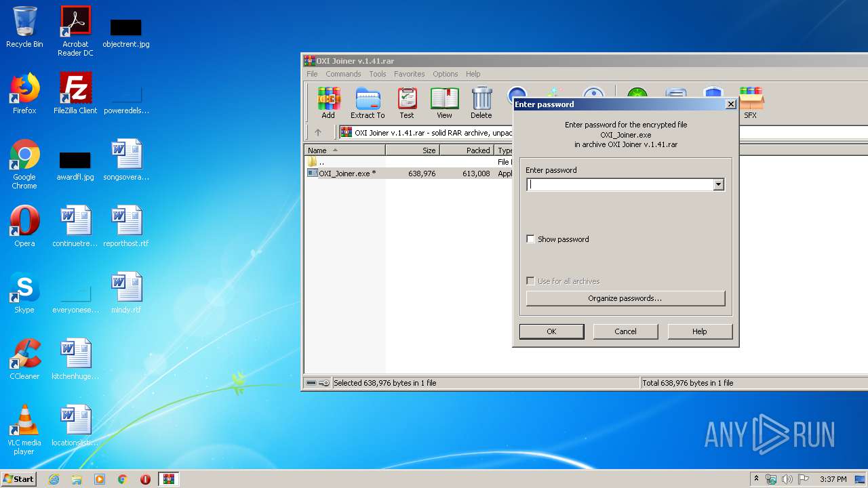The image size is (868, 488).
Task: Click the SFX toolbar icon
Action: 751,103
